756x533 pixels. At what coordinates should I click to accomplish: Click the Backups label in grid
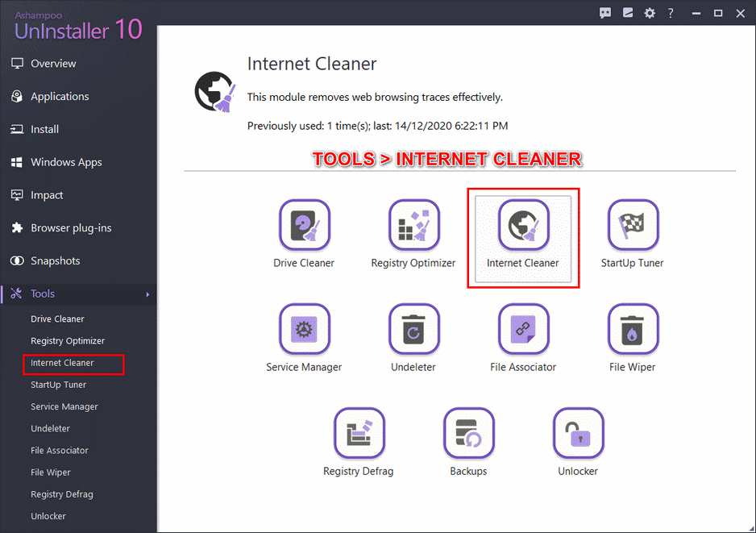click(x=468, y=471)
